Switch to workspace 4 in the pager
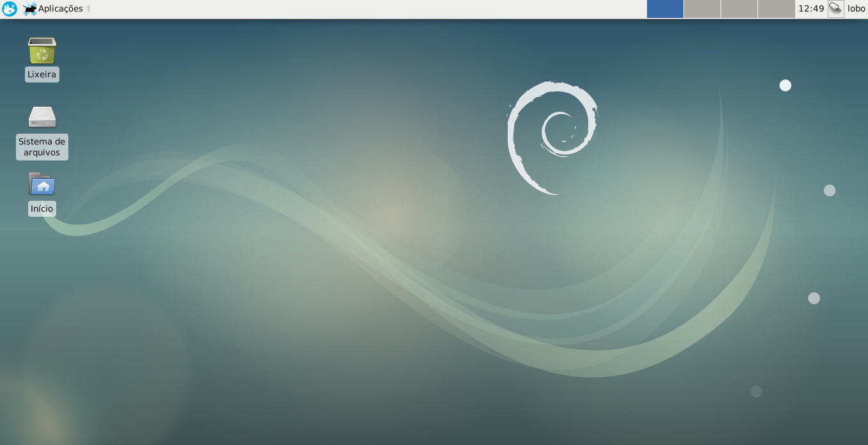The width and height of the screenshot is (868, 445). pos(776,9)
